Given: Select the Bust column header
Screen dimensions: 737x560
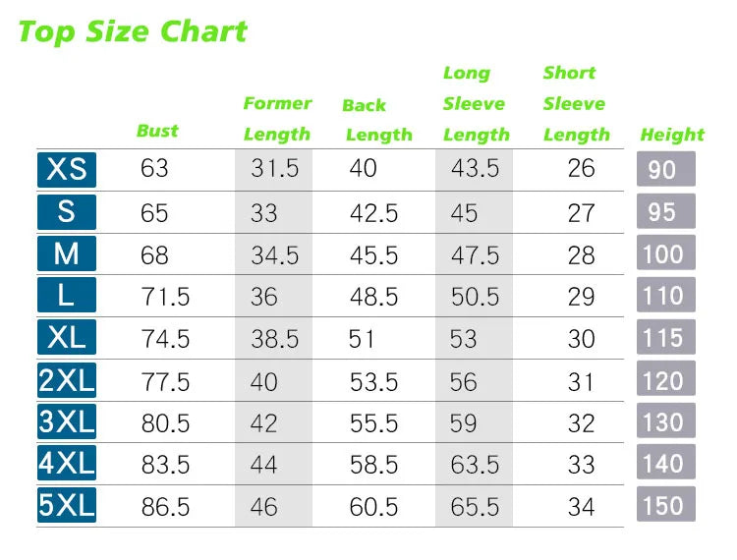Looking at the screenshot, I should point(157,131).
